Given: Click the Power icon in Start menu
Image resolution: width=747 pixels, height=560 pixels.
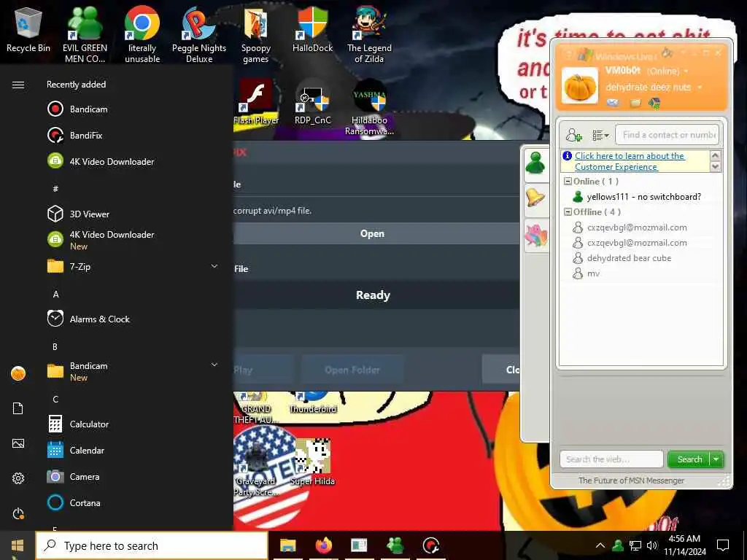Looking at the screenshot, I should click(x=18, y=513).
